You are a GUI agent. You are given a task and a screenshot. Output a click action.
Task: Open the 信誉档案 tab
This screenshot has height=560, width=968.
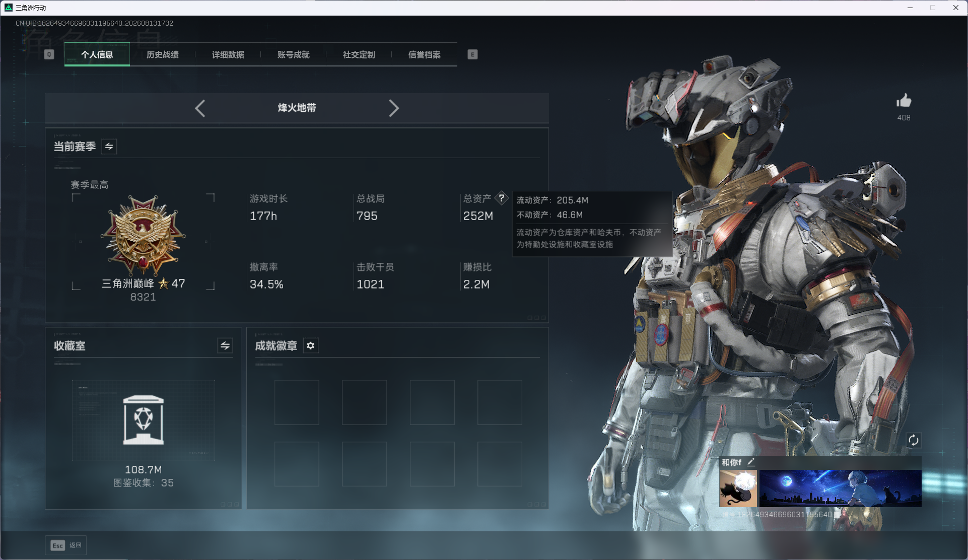[x=425, y=54]
